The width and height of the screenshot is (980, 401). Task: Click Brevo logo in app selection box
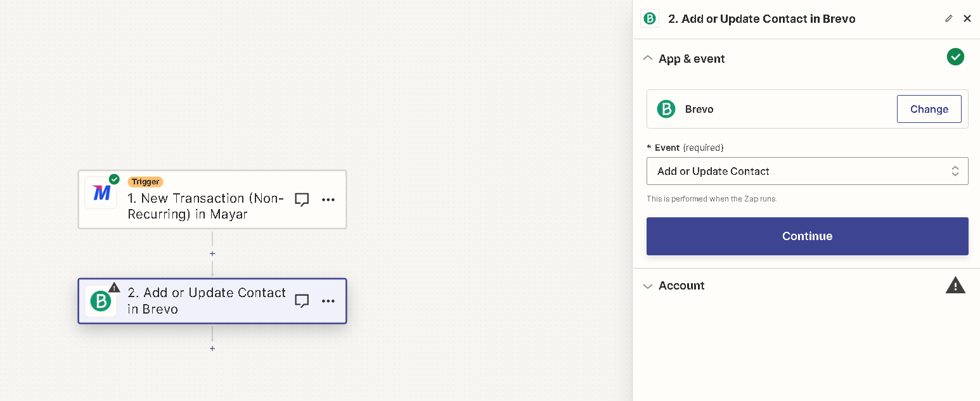[x=666, y=109]
